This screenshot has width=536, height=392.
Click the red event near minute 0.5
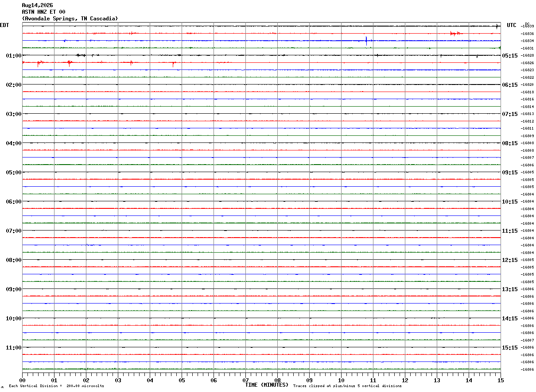39,63
